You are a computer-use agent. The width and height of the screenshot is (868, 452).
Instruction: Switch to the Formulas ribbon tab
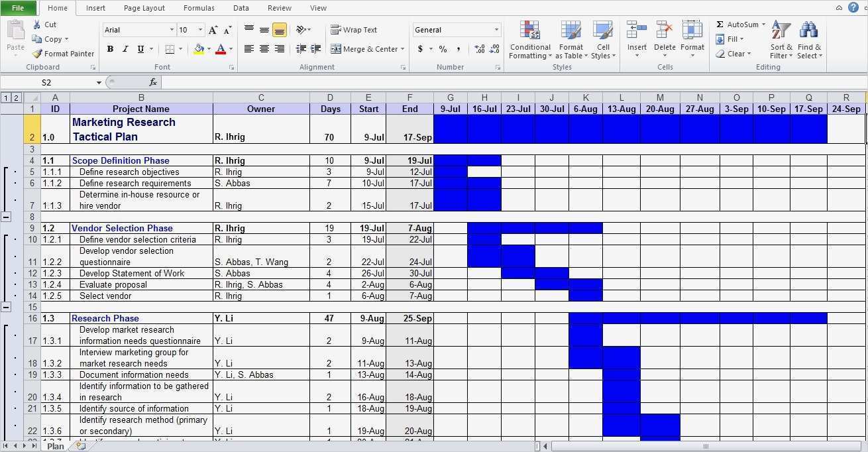click(x=198, y=8)
